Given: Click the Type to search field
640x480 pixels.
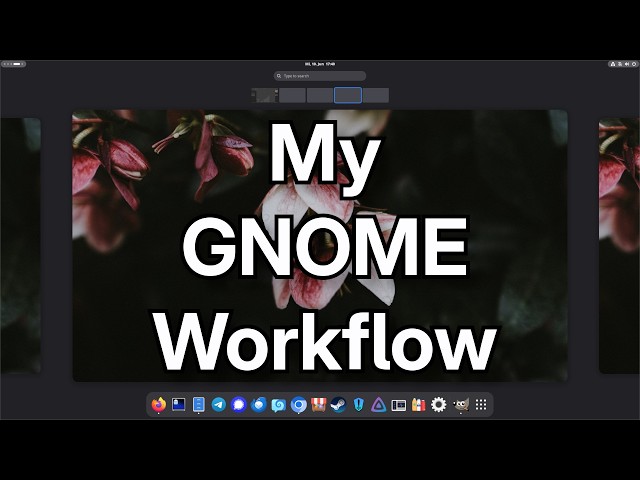Looking at the screenshot, I should coord(320,76).
